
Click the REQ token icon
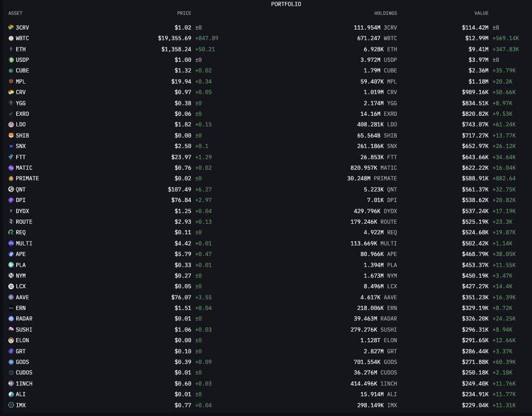(11, 232)
